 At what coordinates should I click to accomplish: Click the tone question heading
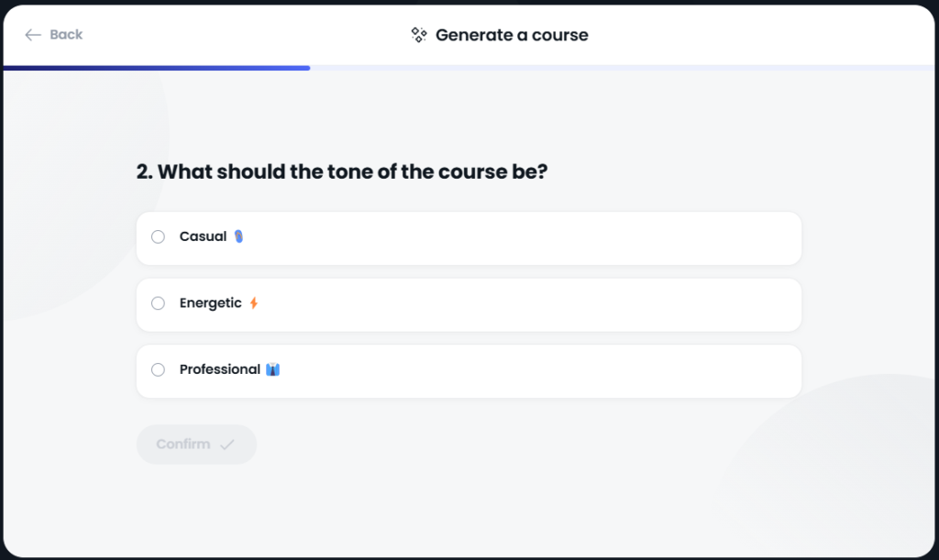(342, 171)
